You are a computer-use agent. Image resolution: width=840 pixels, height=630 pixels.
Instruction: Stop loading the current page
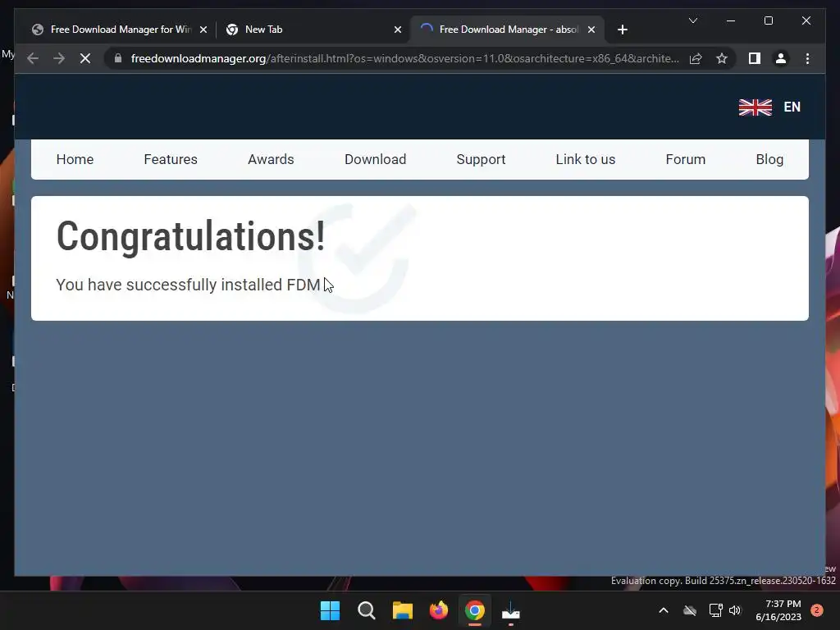pyautogui.click(x=85, y=58)
